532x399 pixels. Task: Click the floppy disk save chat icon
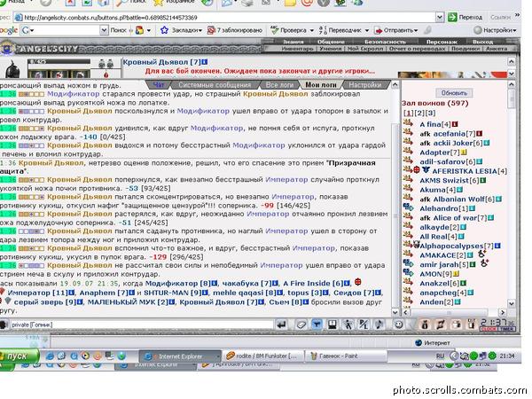332,325
